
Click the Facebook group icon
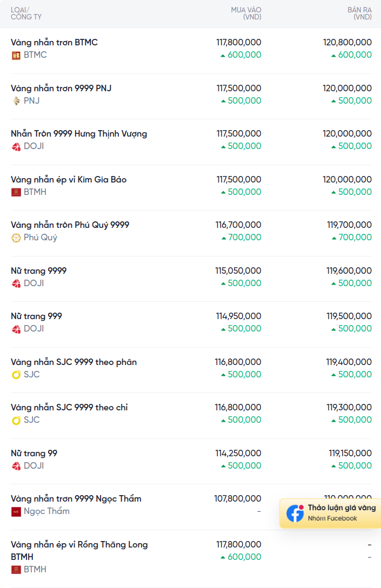[295, 513]
